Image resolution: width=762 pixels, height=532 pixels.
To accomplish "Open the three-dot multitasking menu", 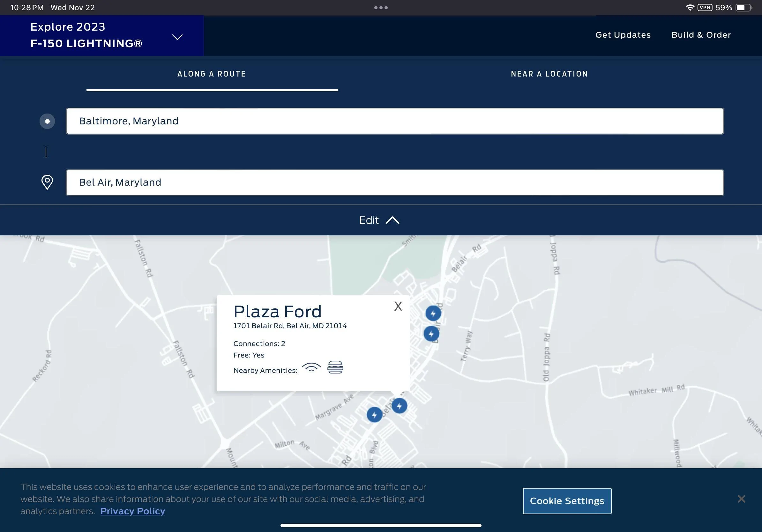I will [381, 7].
